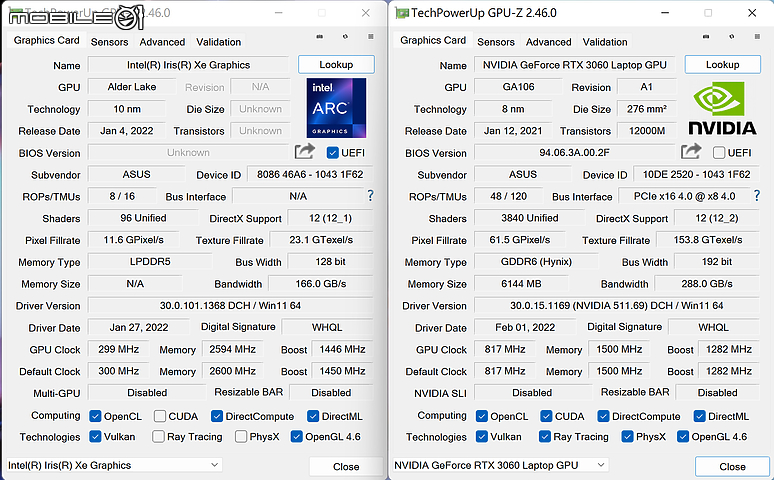Open NVIDIA GeForce RTX 3060 GPU selector dropdown
Screen dimensions: 774x480
[500, 465]
